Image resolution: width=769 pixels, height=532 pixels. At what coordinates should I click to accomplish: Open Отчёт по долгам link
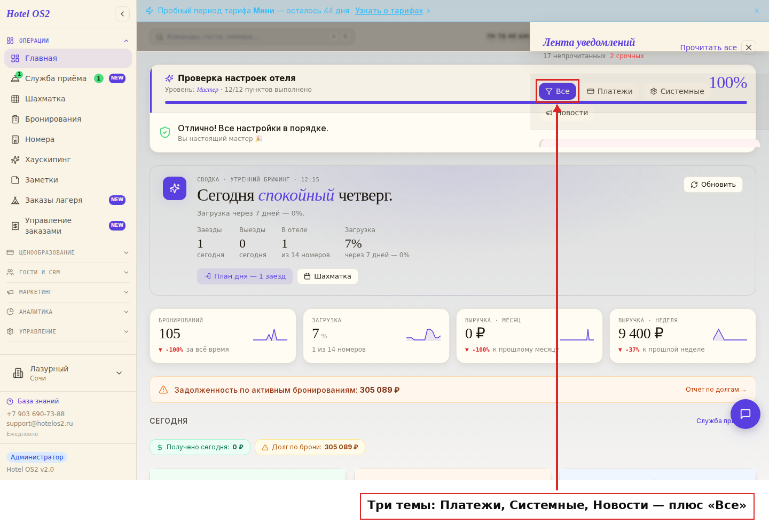[x=716, y=390]
